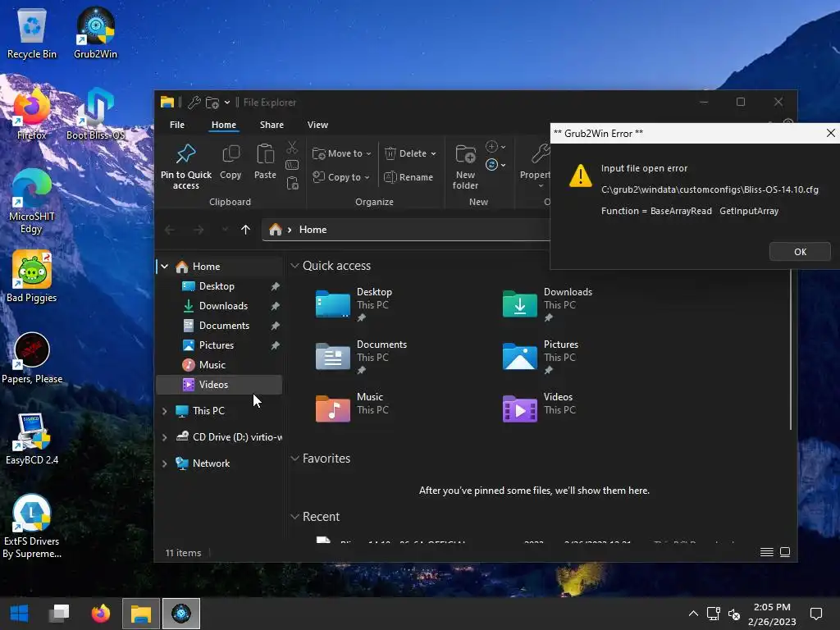Click the Paste shortcut icon in Clipboard group
840x630 pixels.
[293, 183]
